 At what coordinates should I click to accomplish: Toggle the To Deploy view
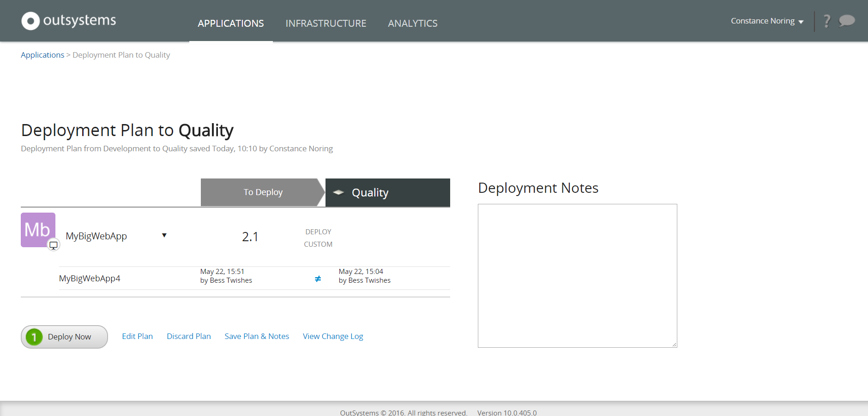pos(262,192)
